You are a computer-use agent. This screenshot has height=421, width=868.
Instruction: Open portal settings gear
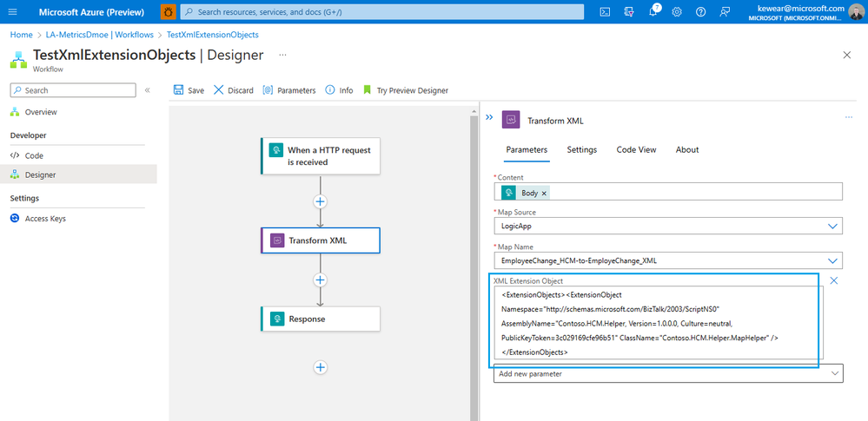[677, 11]
